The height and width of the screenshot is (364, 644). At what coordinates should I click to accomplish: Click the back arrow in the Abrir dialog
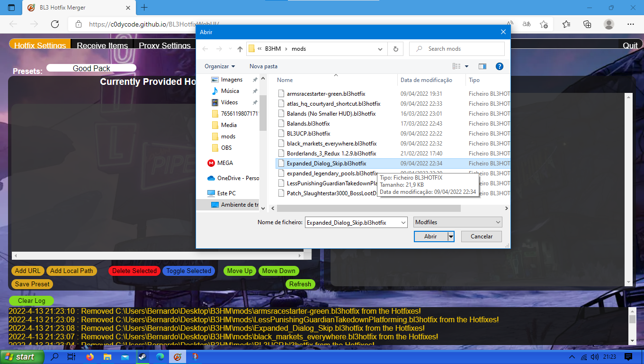[x=205, y=49]
